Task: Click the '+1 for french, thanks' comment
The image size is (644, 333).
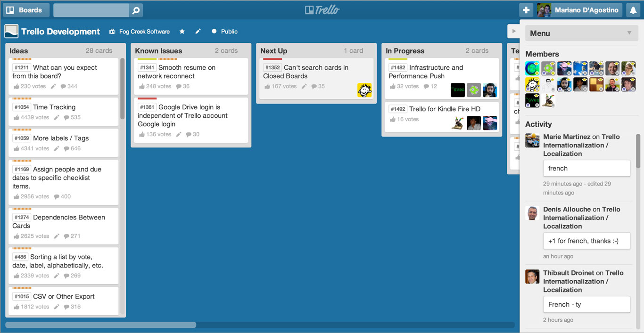Action: tap(586, 241)
